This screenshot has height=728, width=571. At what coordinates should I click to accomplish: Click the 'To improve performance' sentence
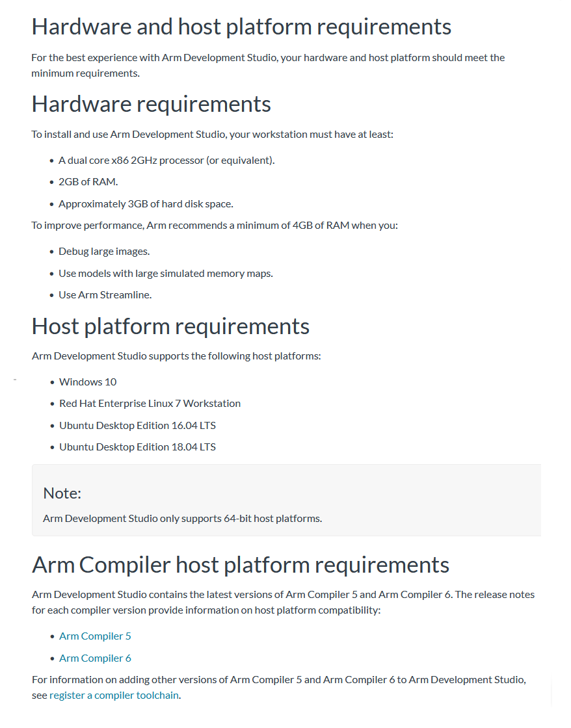(215, 225)
